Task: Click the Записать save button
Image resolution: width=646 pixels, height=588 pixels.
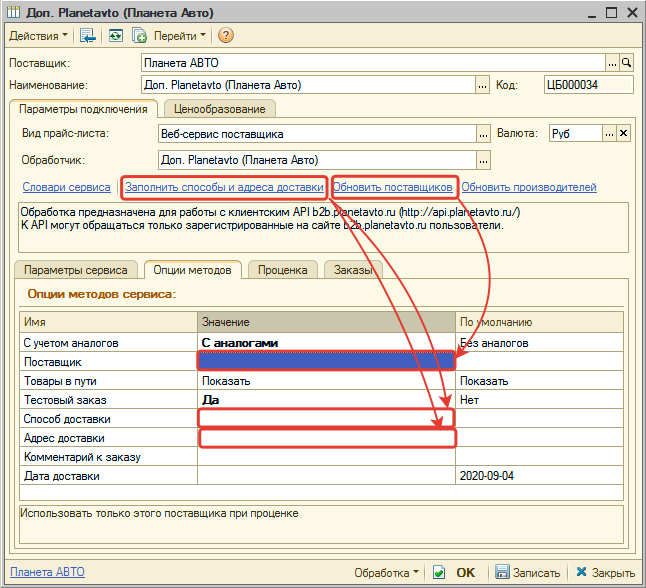Action: [527, 573]
